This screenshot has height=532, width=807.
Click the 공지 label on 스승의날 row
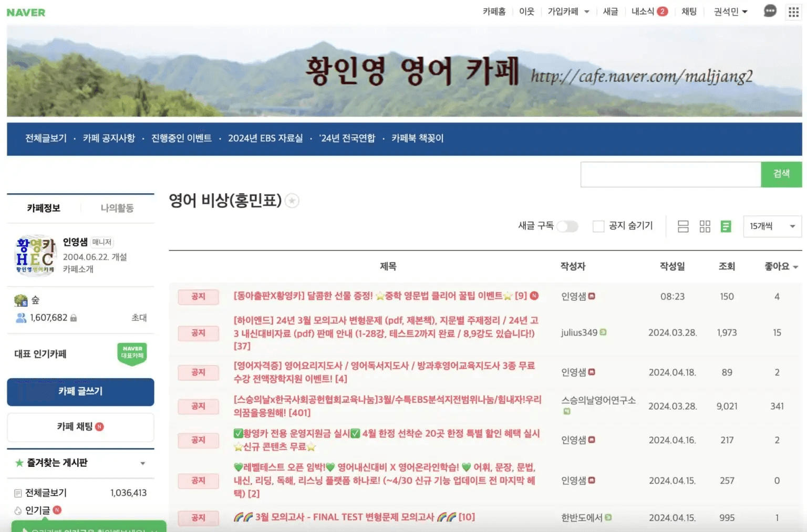[x=198, y=406]
